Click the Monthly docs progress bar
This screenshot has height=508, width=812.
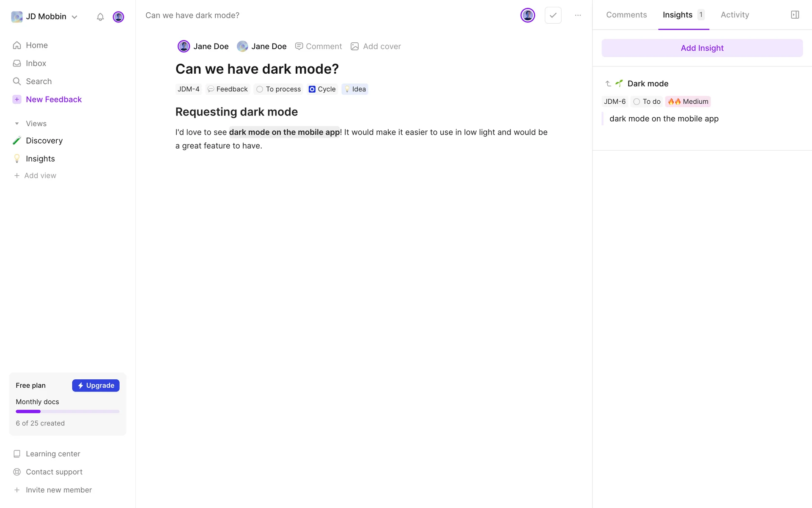click(68, 411)
